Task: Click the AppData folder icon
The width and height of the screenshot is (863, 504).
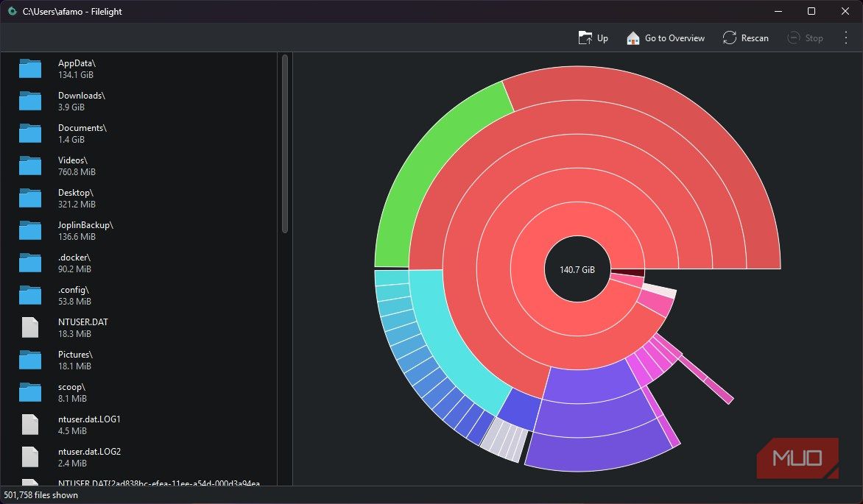Action: tap(30, 68)
